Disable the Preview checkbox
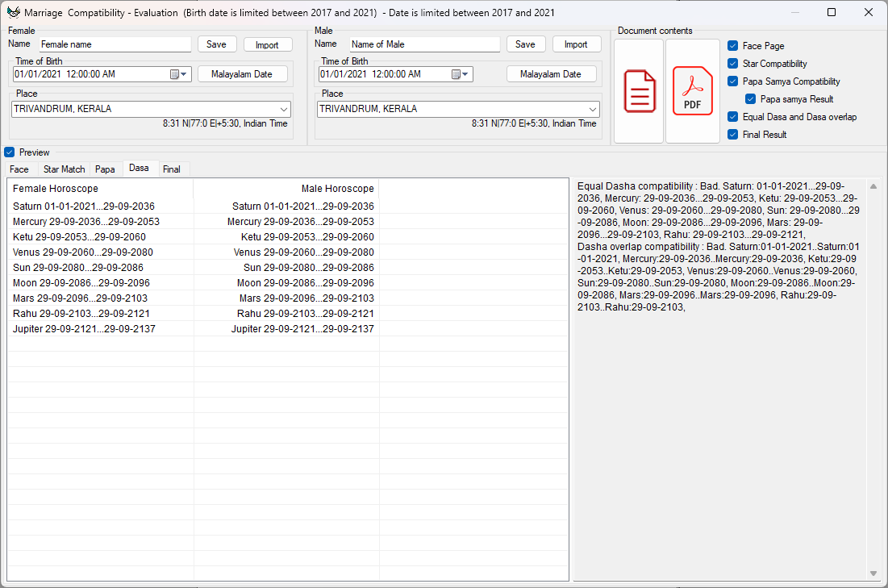Viewport: 888px width, 588px height. coord(10,152)
